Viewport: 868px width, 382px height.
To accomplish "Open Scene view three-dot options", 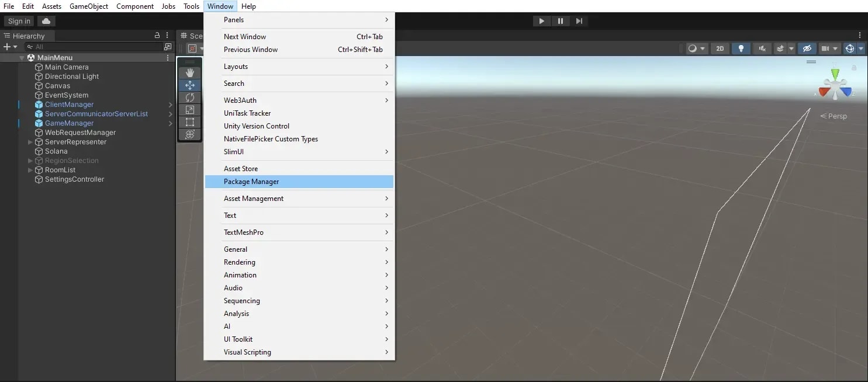I will 860,36.
